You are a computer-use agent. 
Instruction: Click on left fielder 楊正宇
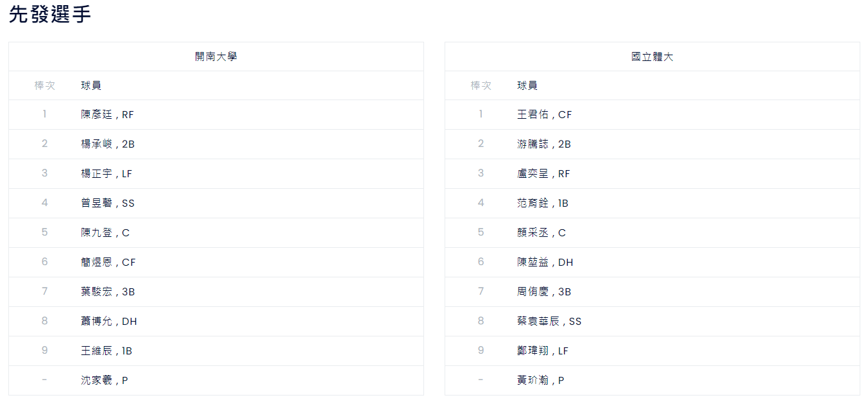click(x=106, y=174)
